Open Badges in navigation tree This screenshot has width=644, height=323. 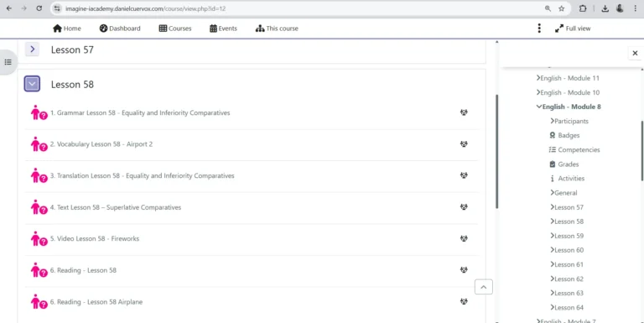[x=564, y=135]
